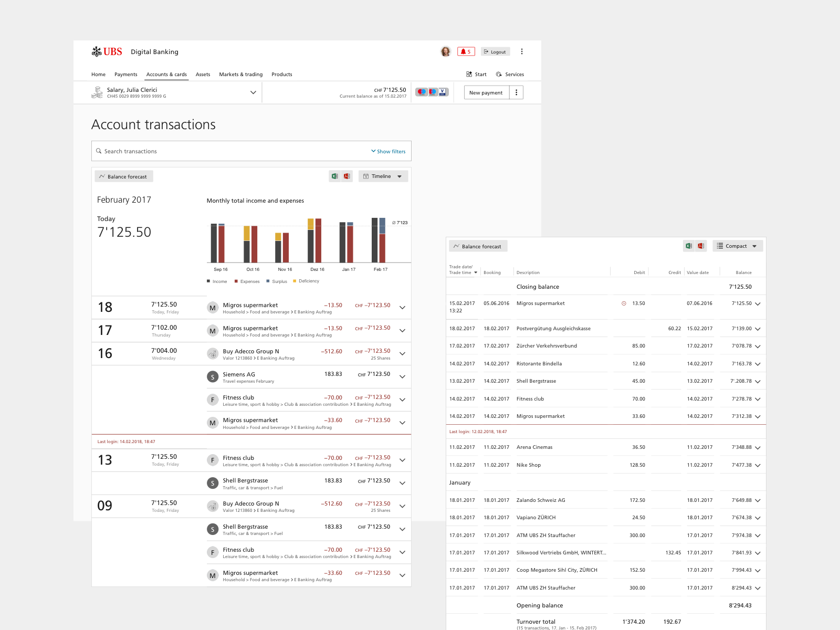Expand Show filters
Image resolution: width=840 pixels, height=630 pixels.
coord(388,151)
